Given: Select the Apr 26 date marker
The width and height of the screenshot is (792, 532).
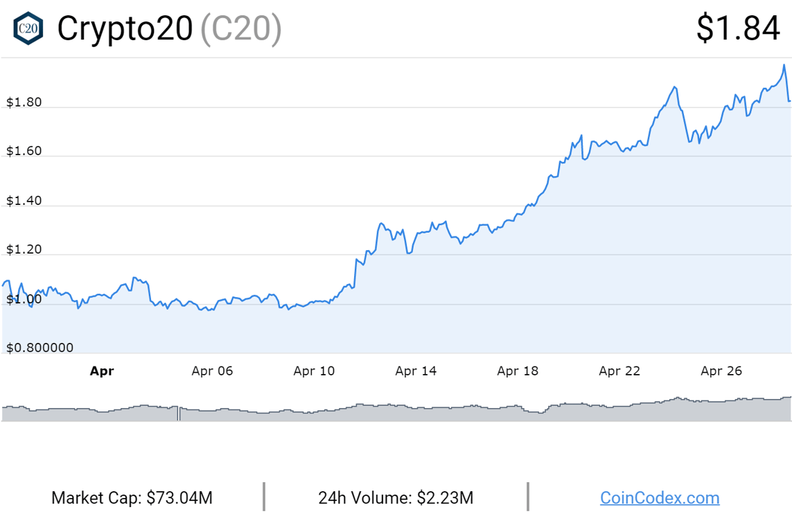Looking at the screenshot, I should 721,371.
